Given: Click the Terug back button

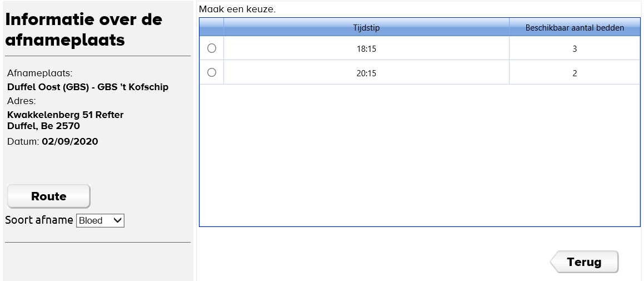Looking at the screenshot, I should (584, 262).
